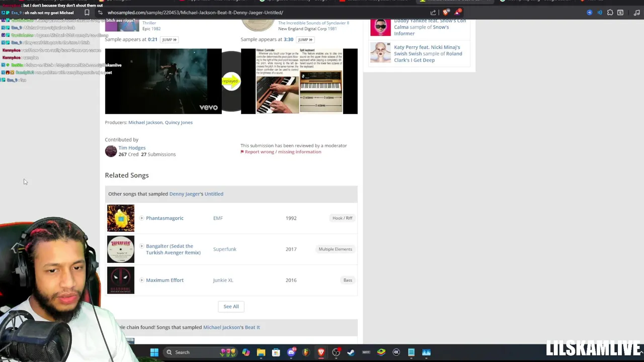The image size is (644, 362).
Task: Open Brave Rewards triangle icon
Action: click(x=457, y=13)
